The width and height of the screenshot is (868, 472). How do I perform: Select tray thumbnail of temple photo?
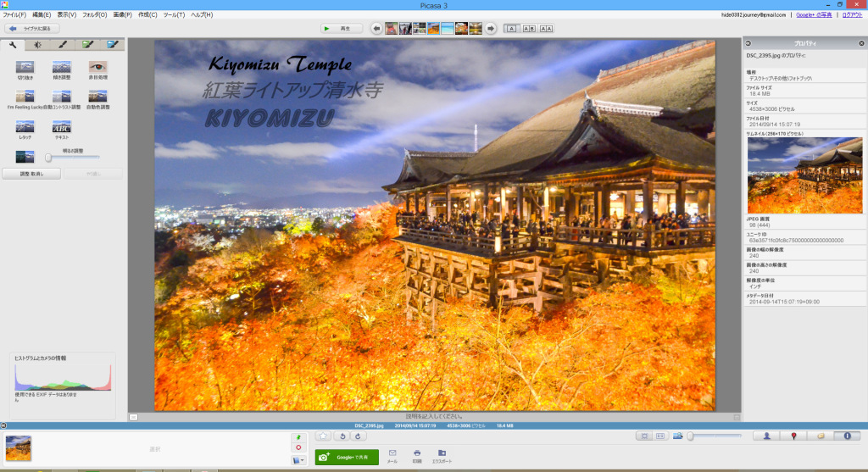click(x=19, y=448)
